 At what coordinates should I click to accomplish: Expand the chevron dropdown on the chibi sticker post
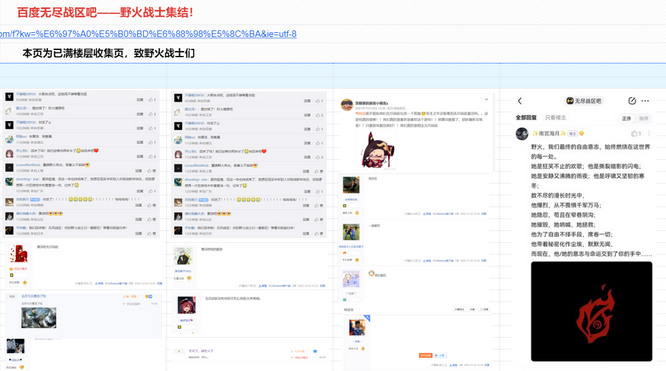(486, 99)
